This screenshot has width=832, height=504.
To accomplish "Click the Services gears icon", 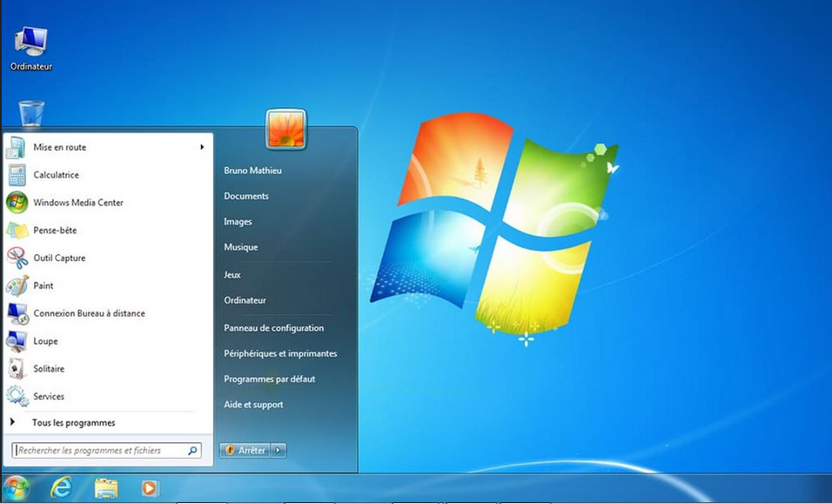I will tap(17, 396).
